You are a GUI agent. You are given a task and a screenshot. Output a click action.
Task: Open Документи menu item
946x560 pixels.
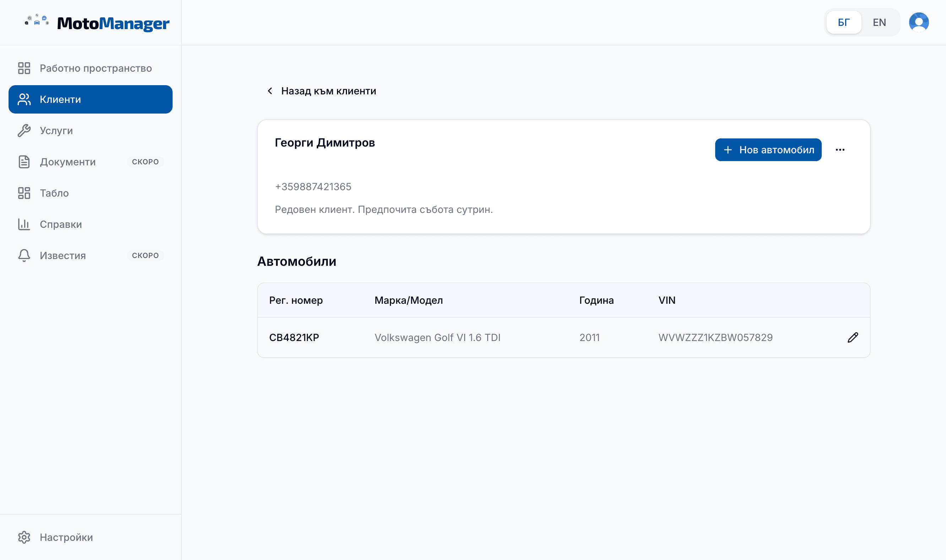tap(91, 162)
